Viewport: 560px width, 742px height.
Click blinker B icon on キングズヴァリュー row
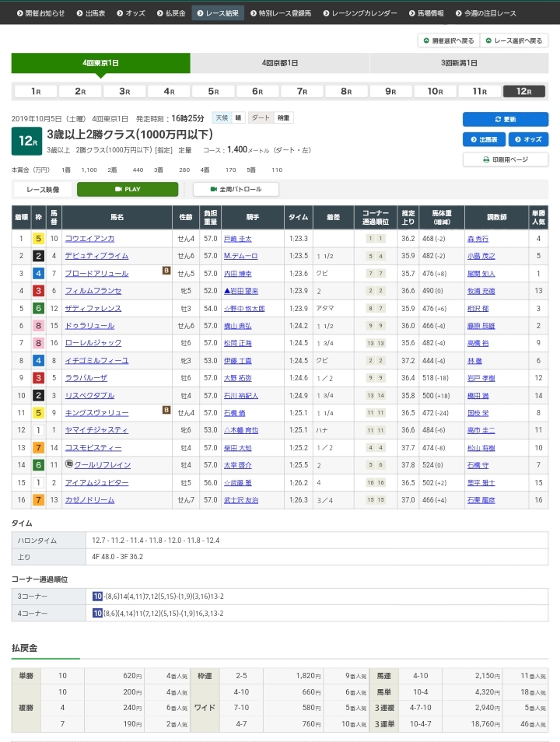166,410
